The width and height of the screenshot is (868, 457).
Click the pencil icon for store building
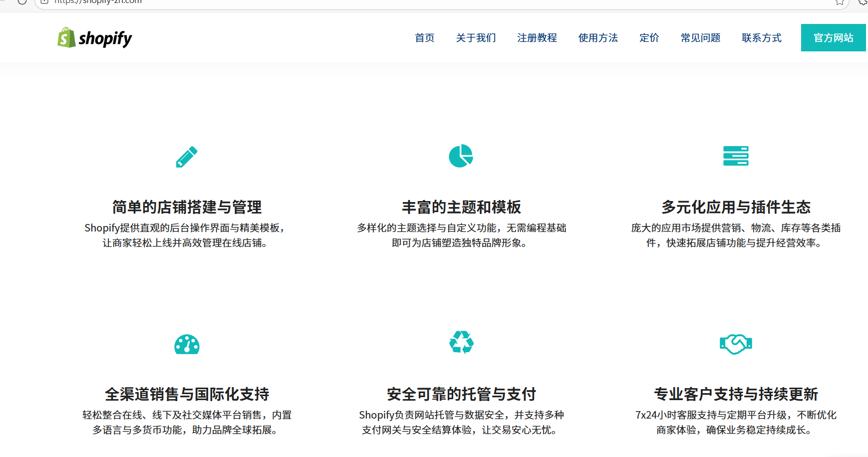(187, 157)
